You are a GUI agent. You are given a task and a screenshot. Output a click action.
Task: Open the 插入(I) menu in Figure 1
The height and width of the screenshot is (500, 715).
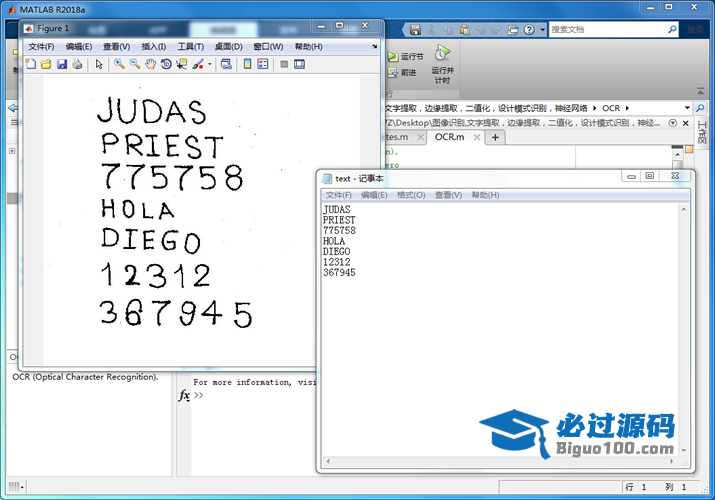tap(154, 46)
